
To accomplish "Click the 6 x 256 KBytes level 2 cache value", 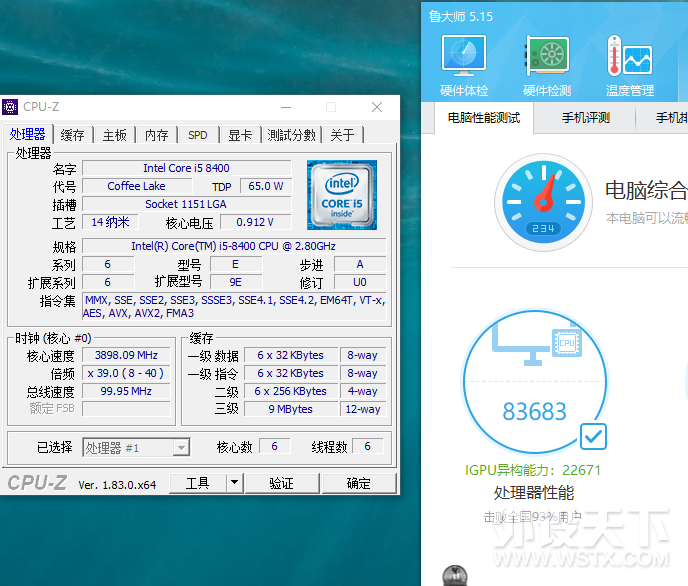I will pyautogui.click(x=291, y=391).
